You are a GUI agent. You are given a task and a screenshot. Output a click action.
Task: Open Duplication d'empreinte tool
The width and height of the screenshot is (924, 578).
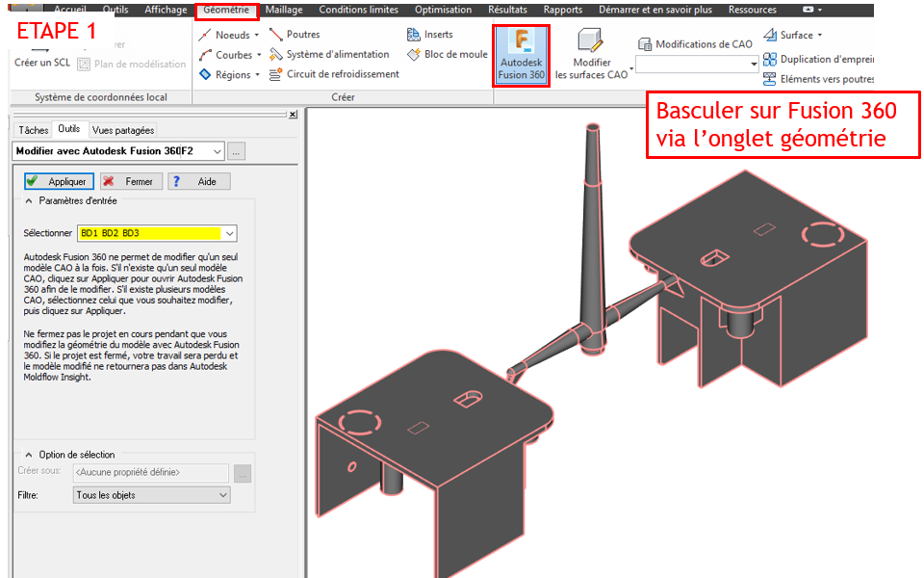pos(818,59)
